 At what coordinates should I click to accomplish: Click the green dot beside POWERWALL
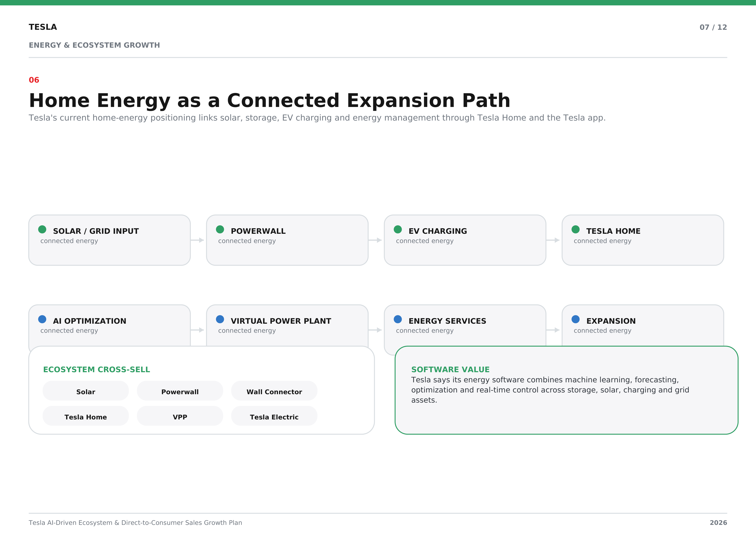pyautogui.click(x=220, y=229)
